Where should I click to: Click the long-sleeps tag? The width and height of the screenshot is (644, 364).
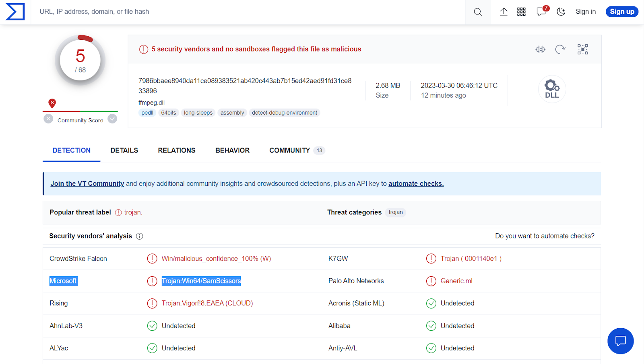(x=198, y=113)
